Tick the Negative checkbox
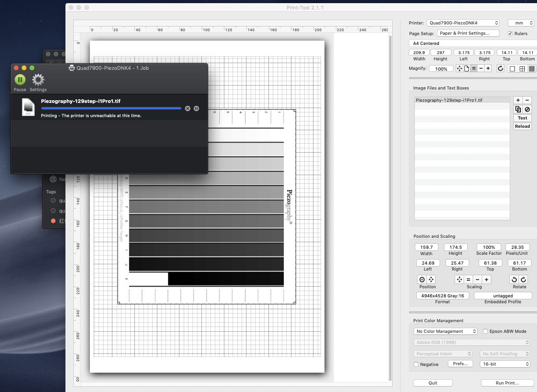 point(416,364)
